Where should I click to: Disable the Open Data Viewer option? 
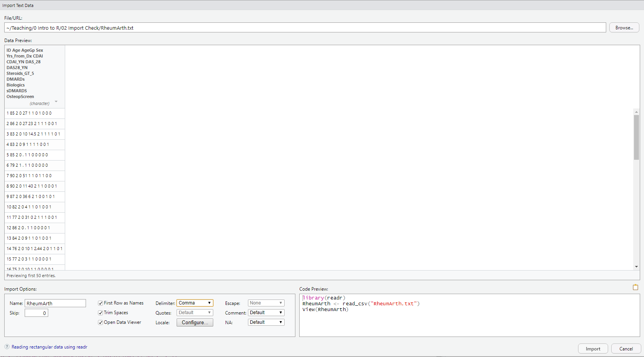coord(101,323)
